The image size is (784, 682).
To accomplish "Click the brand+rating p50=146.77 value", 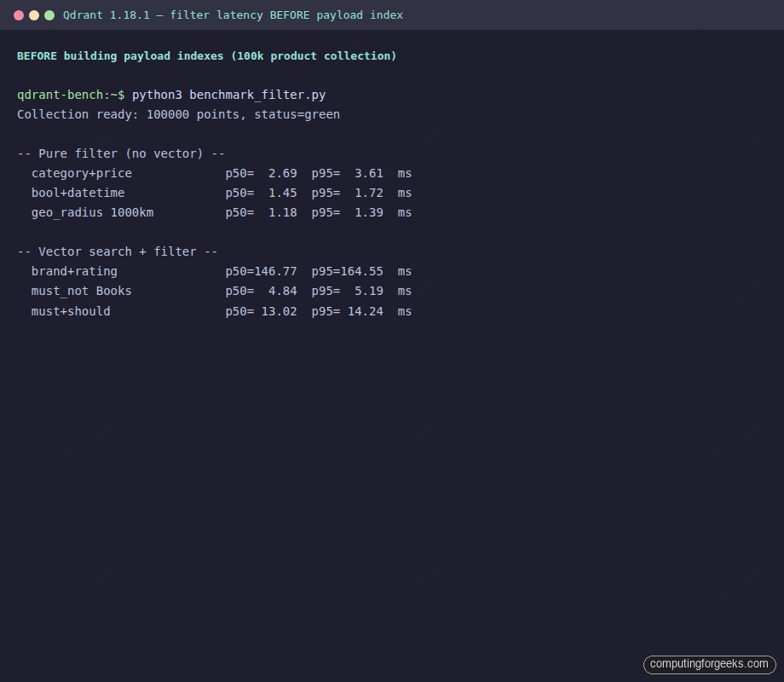I will click(261, 271).
